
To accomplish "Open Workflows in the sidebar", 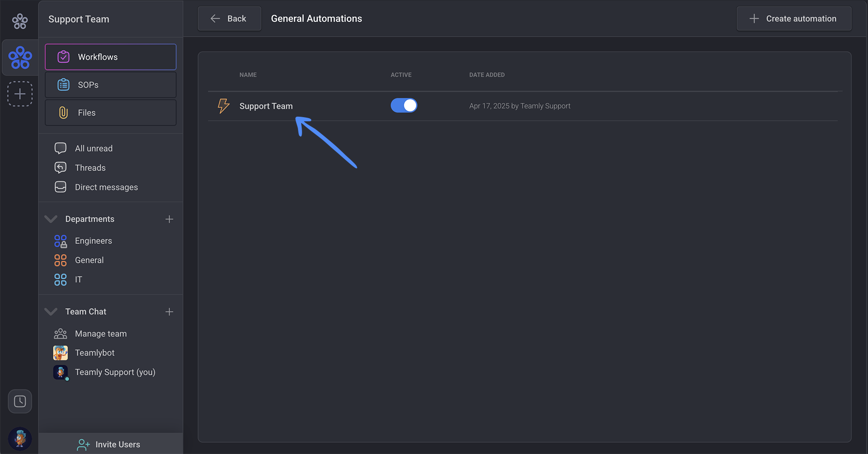I will 110,57.
